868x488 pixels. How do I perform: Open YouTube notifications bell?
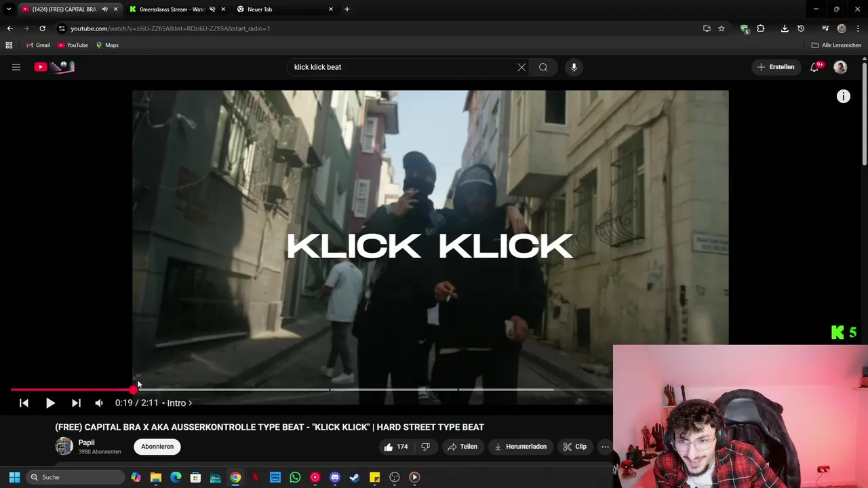(816, 67)
